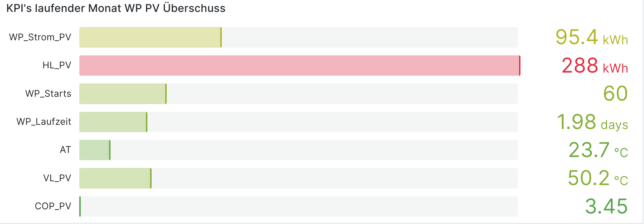Click the AT row label
The height and width of the screenshot is (224, 644).
(65, 150)
